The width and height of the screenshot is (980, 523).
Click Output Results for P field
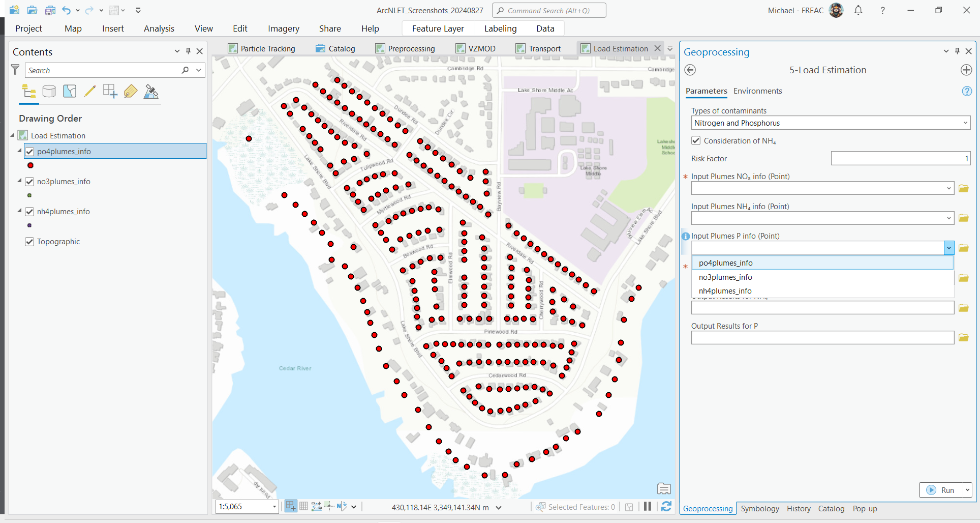[x=822, y=337]
